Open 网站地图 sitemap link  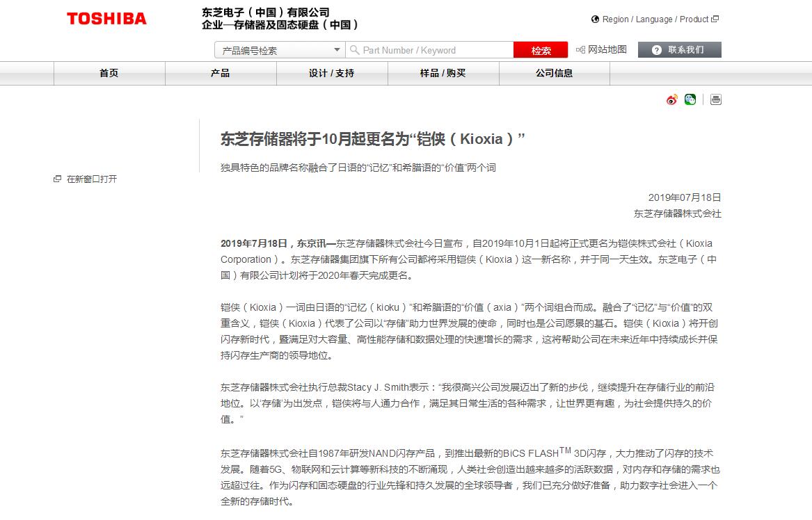click(607, 49)
